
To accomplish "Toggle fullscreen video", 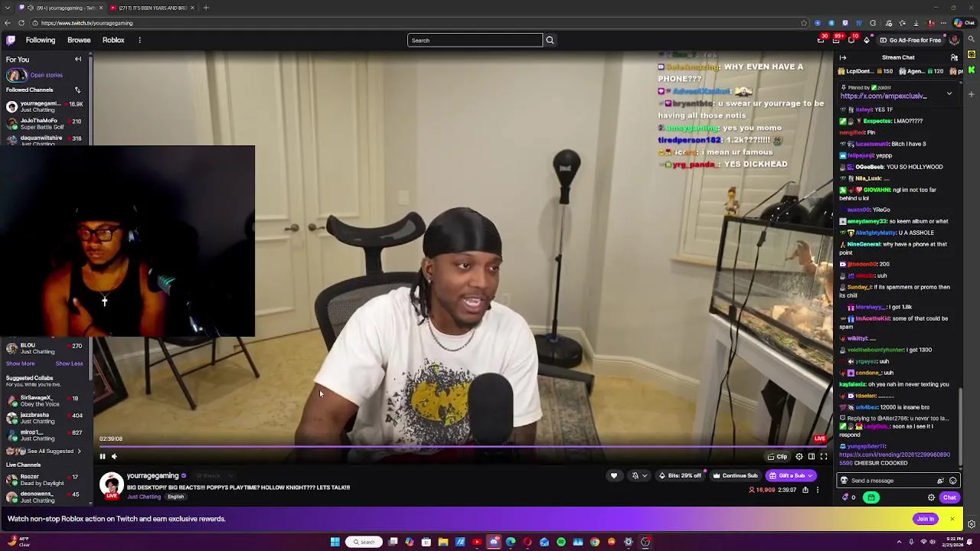I will point(824,457).
